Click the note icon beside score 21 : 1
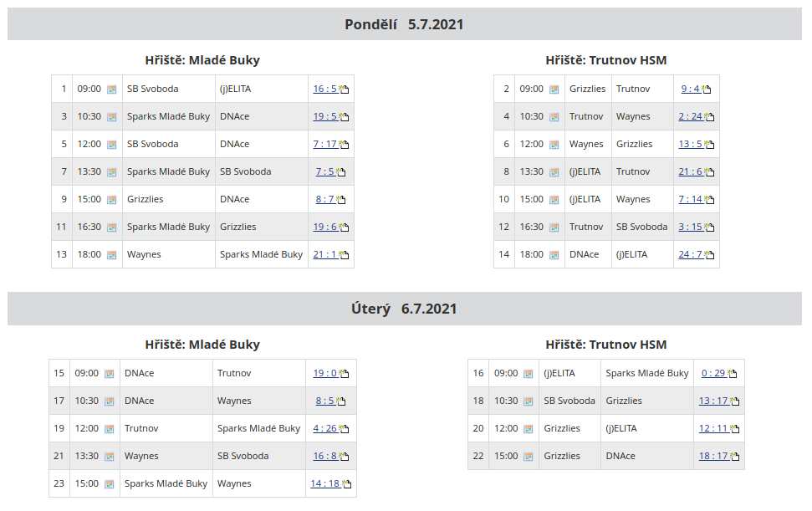The height and width of the screenshot is (511, 812). (344, 255)
